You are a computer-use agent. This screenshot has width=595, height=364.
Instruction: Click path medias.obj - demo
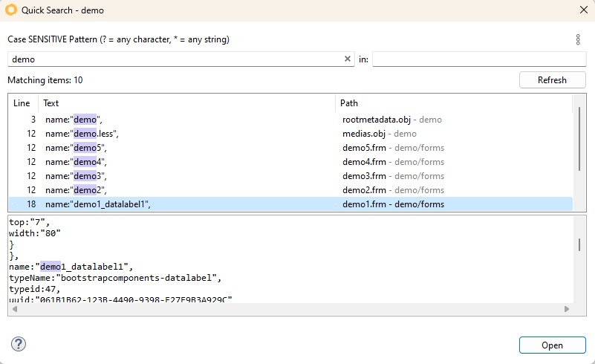pos(379,134)
